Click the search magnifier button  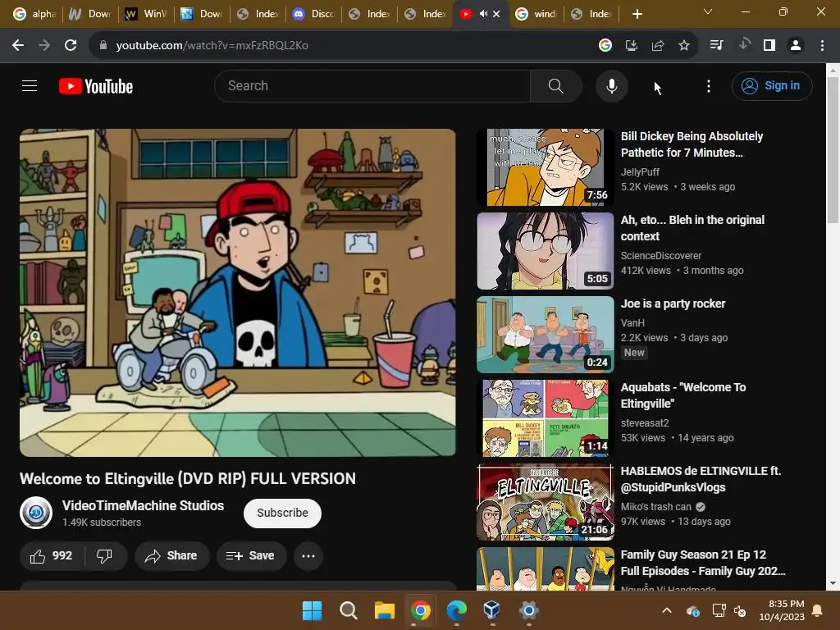555,85
